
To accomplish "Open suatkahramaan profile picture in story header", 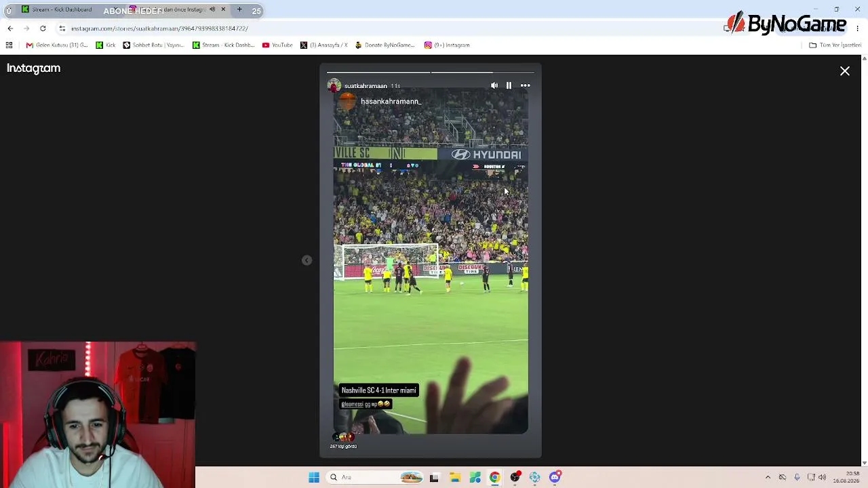I will coord(334,85).
